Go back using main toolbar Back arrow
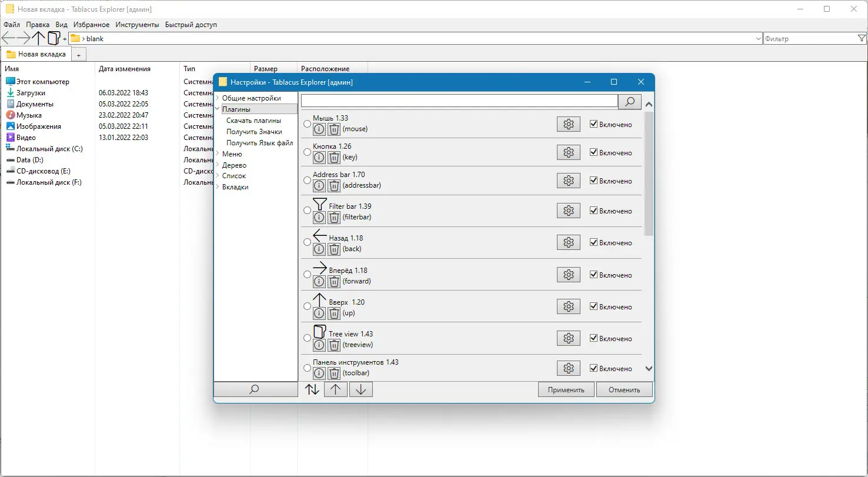868x477 pixels. point(8,39)
